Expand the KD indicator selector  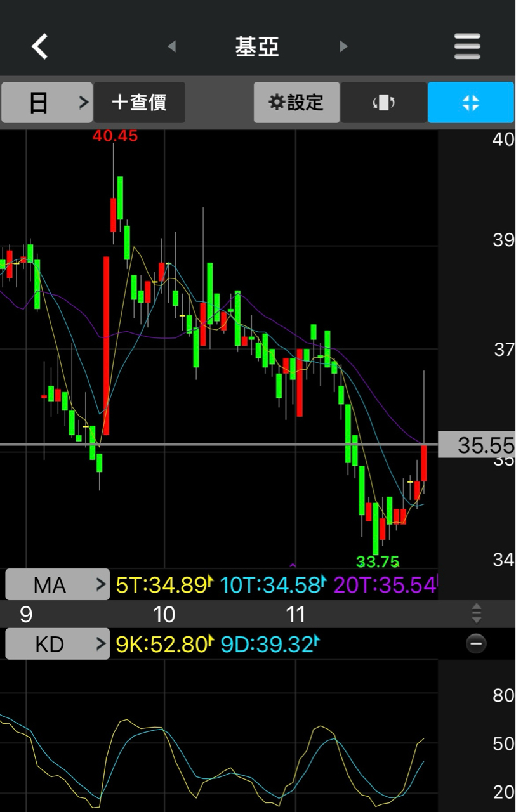57,644
